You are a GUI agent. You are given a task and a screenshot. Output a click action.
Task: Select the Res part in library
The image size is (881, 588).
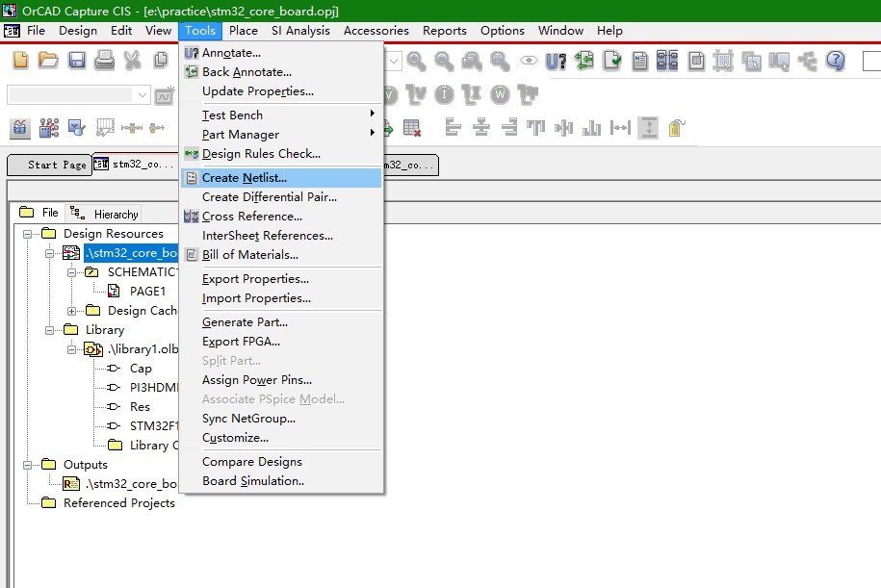click(140, 407)
